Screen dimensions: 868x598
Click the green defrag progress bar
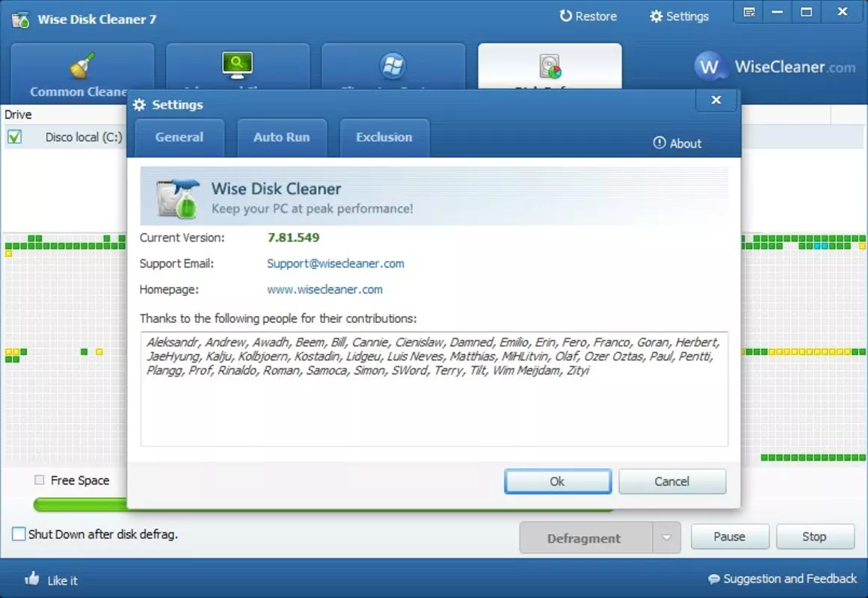80,504
